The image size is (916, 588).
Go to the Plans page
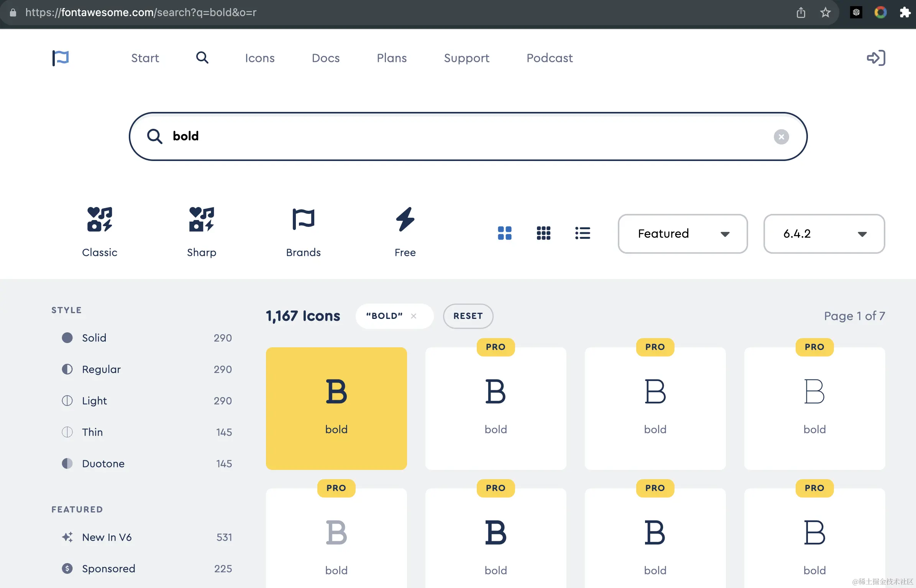pos(391,58)
